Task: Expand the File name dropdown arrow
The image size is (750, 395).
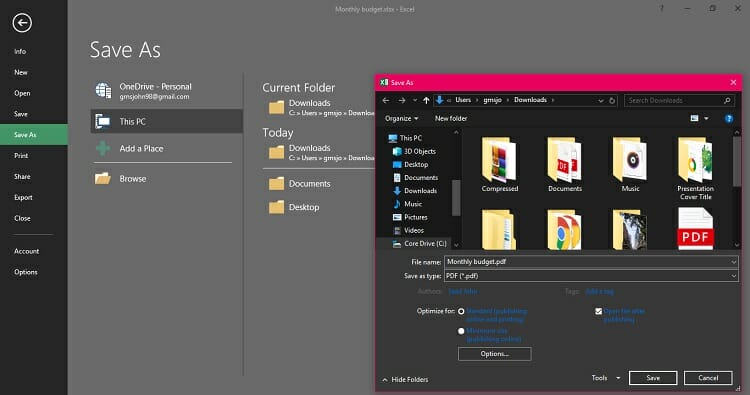Action: pyautogui.click(x=733, y=262)
